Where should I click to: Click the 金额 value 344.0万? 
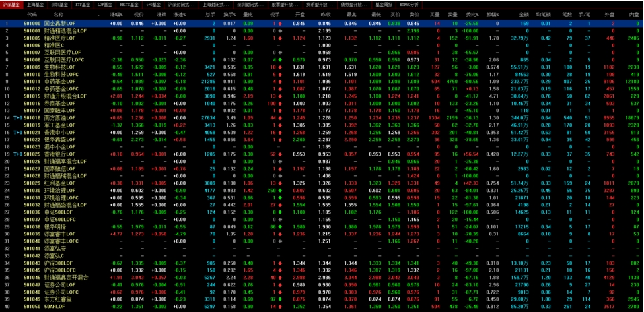(x=520, y=117)
